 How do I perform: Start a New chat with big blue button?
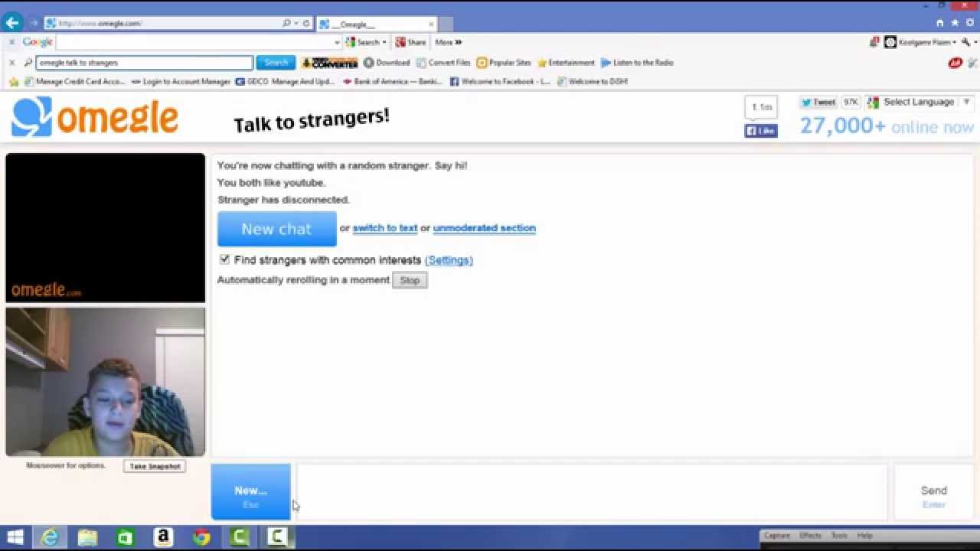[x=276, y=228]
